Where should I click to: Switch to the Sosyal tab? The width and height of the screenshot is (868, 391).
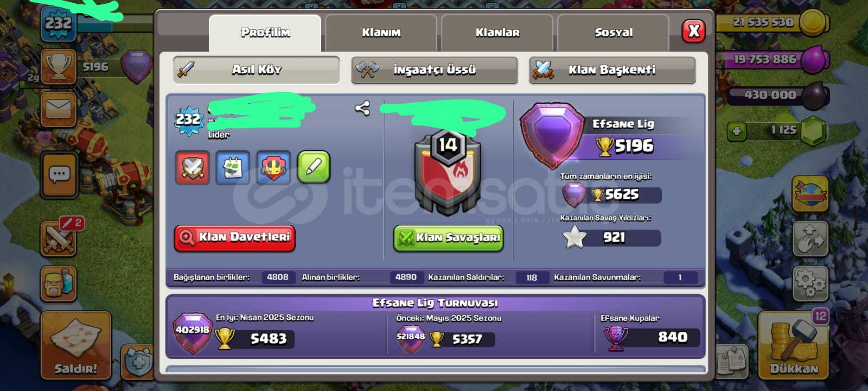click(x=614, y=33)
